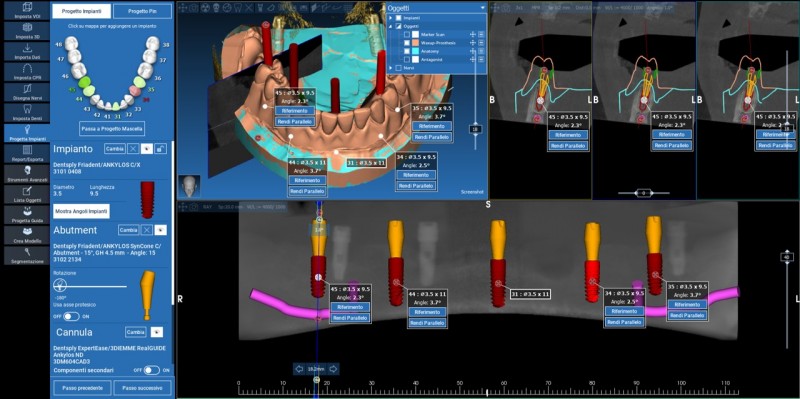Check the Marker Scan visibility checkbox
Screen dimensions: 800x399
pos(407,35)
